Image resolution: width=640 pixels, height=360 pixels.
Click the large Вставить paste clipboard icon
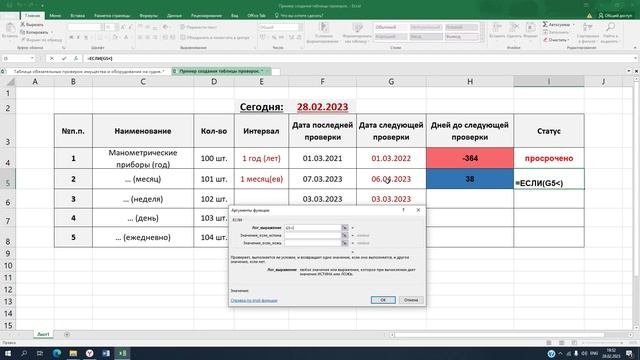point(10,29)
